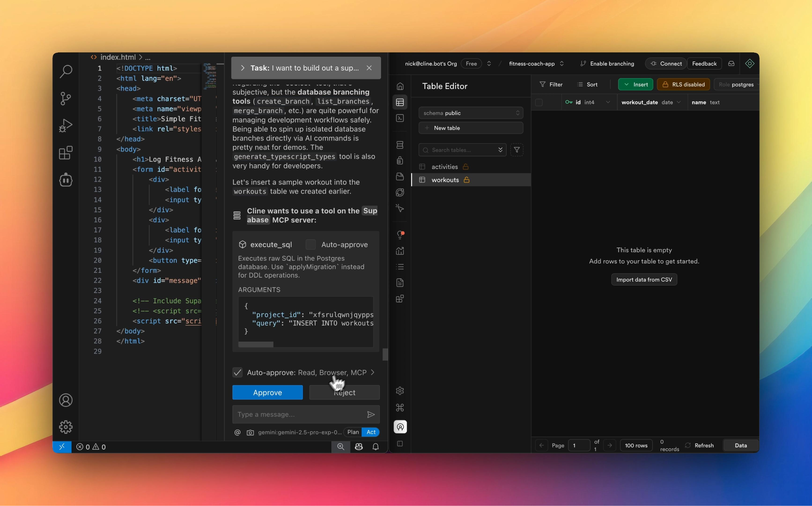Viewport: 812px width, 506px height.
Task: Open the Supabase Storage icon
Action: [x=400, y=176]
